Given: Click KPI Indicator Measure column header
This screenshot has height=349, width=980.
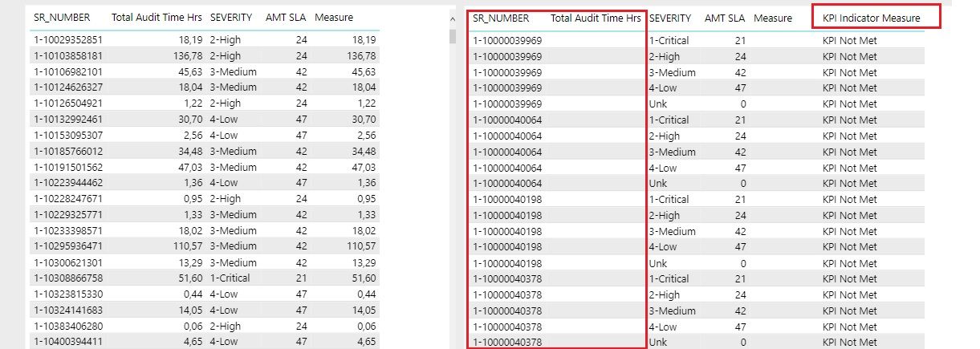Looking at the screenshot, I should pos(872,18).
